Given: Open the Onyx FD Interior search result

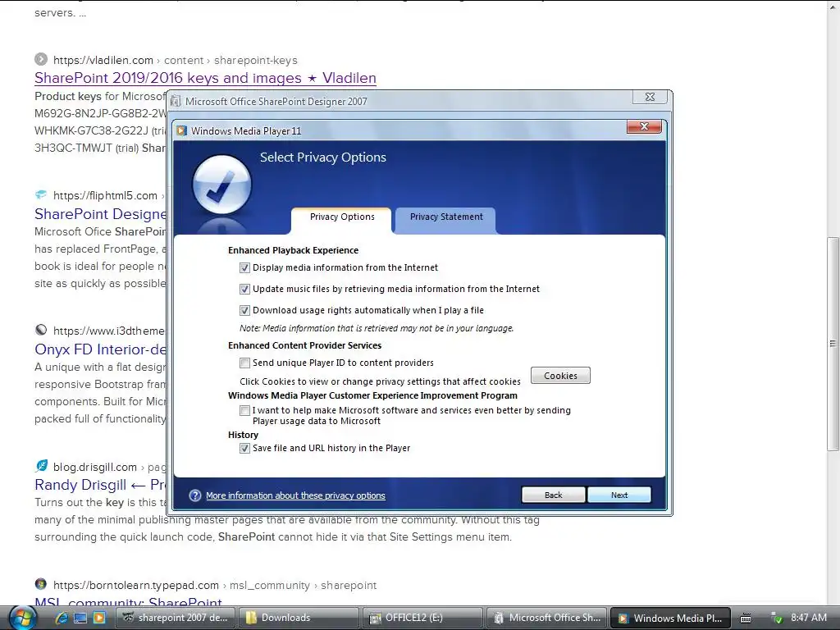Looking at the screenshot, I should [x=100, y=349].
